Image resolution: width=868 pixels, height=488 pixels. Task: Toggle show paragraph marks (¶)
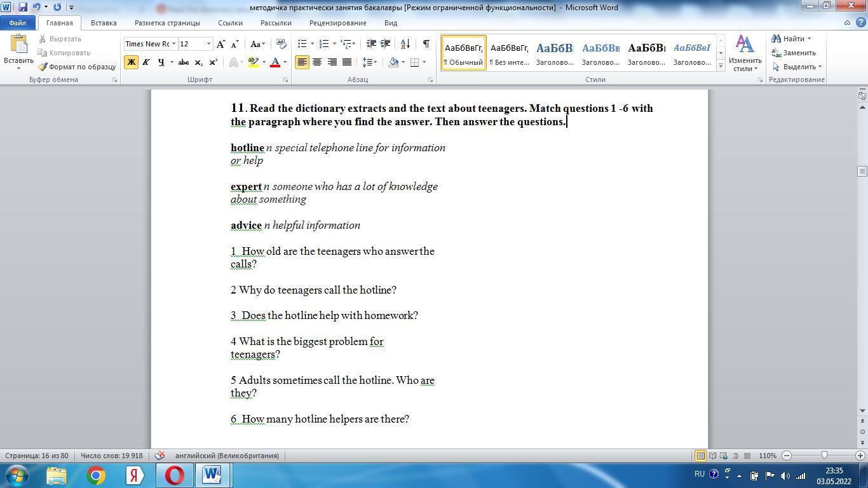coord(426,44)
